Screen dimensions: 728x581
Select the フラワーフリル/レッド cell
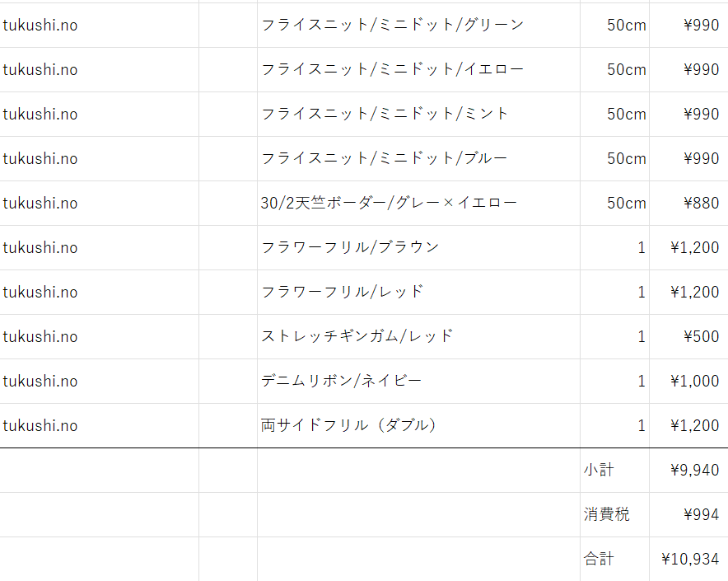418,293
